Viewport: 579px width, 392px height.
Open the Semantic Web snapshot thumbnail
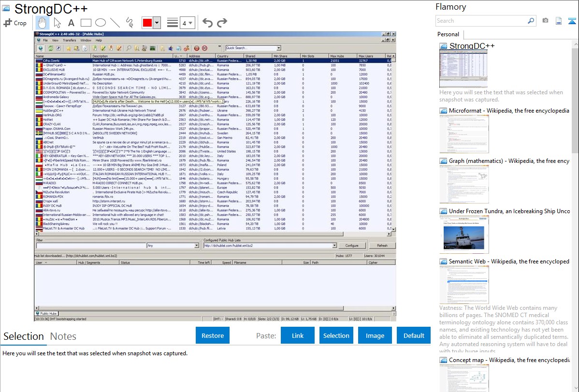tap(464, 285)
